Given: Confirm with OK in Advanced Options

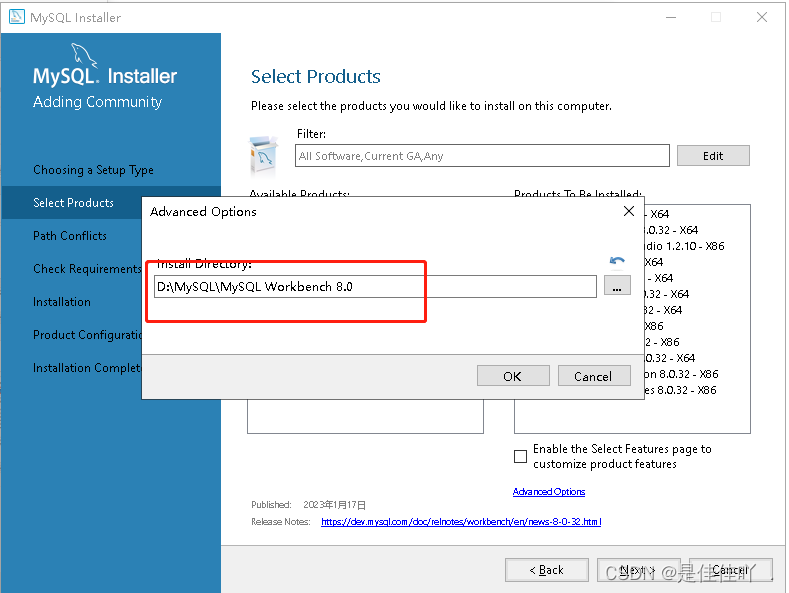Looking at the screenshot, I should (x=513, y=376).
